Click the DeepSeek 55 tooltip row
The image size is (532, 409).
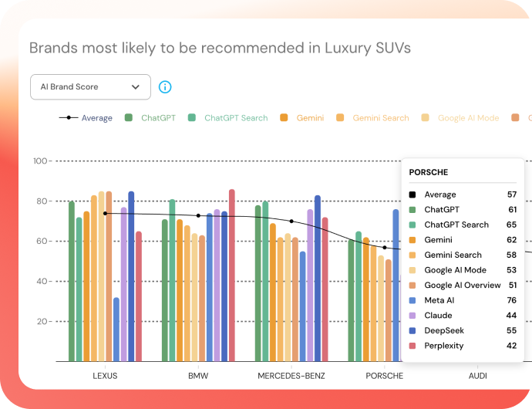[x=463, y=330]
